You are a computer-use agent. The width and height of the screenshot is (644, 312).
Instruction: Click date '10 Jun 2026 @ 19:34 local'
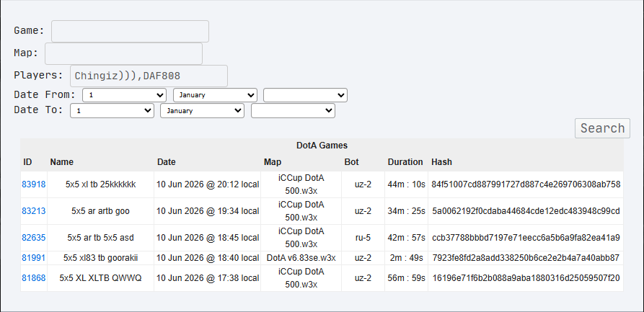click(208, 211)
